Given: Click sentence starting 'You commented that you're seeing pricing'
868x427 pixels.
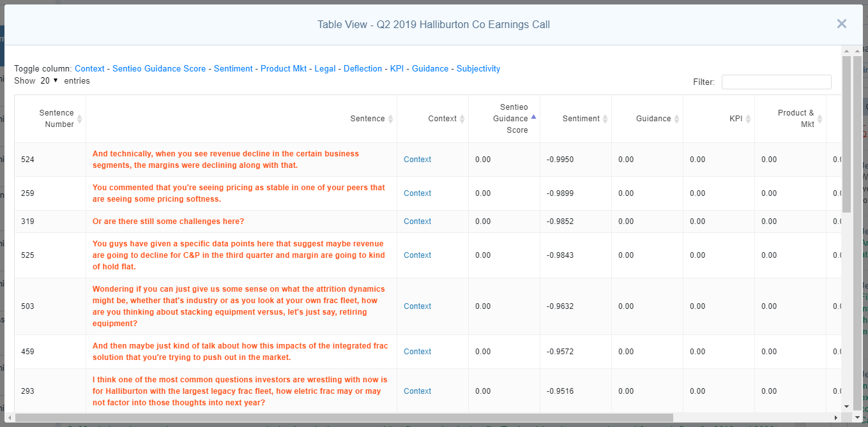Looking at the screenshot, I should tap(239, 193).
